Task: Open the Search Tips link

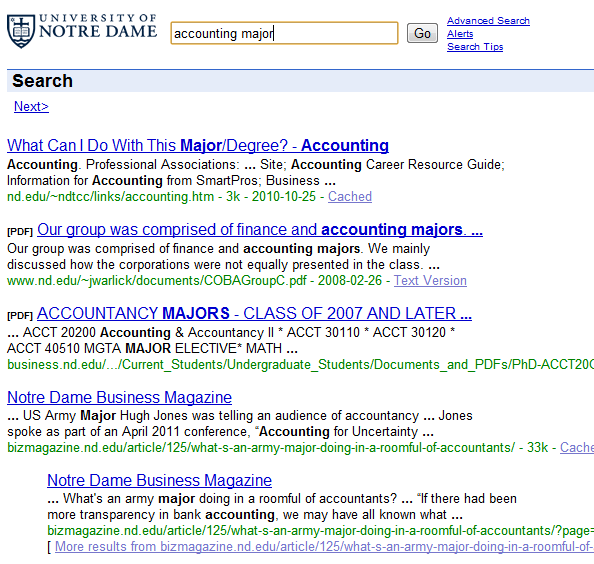Action: coord(475,47)
